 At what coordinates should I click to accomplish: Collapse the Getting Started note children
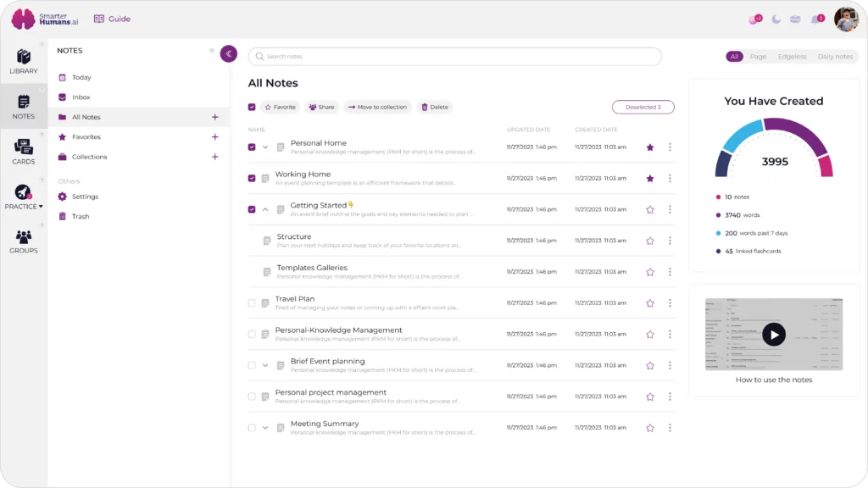[x=265, y=210]
